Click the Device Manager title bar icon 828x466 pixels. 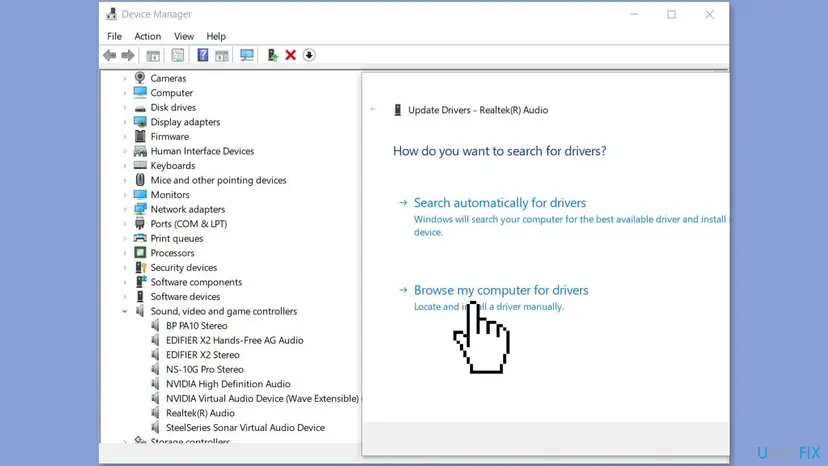click(x=111, y=14)
